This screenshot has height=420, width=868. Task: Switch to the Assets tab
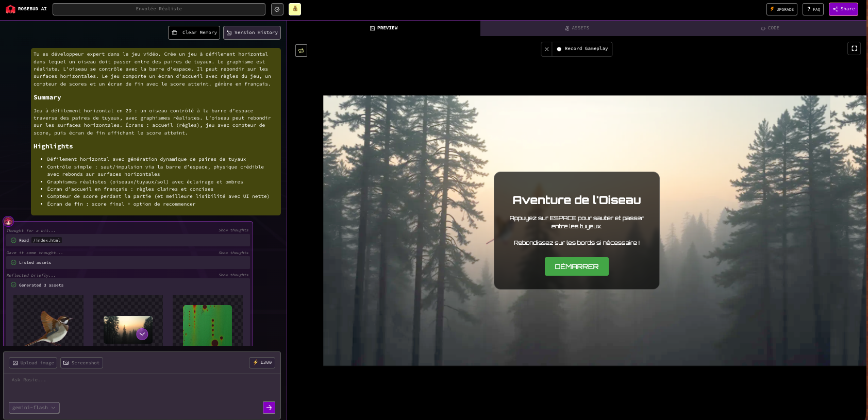tap(577, 28)
